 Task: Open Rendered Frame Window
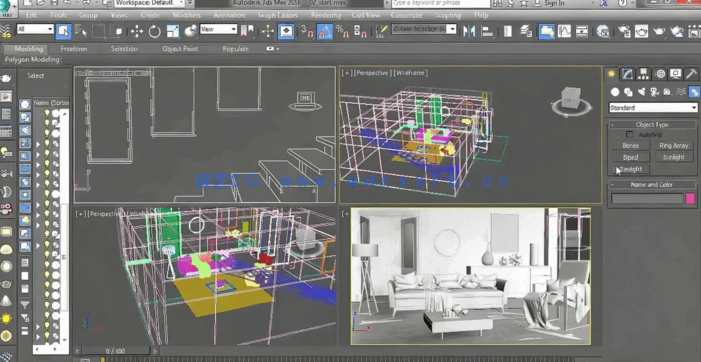click(x=641, y=31)
